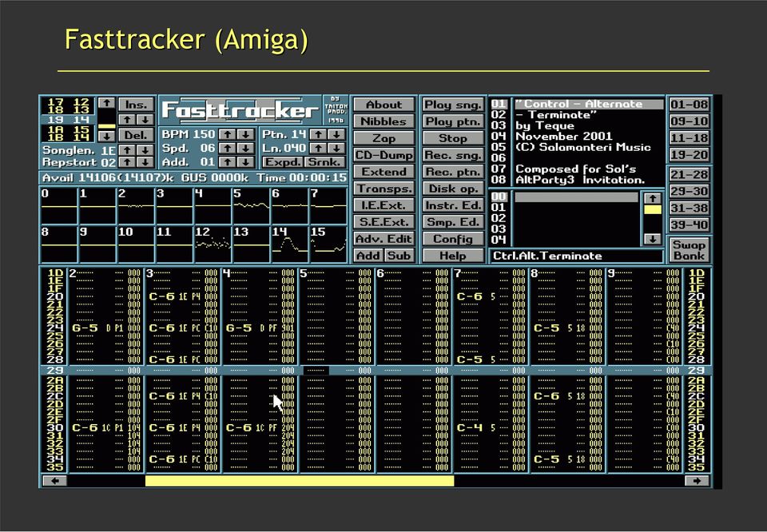Click the Add button

[x=368, y=256]
